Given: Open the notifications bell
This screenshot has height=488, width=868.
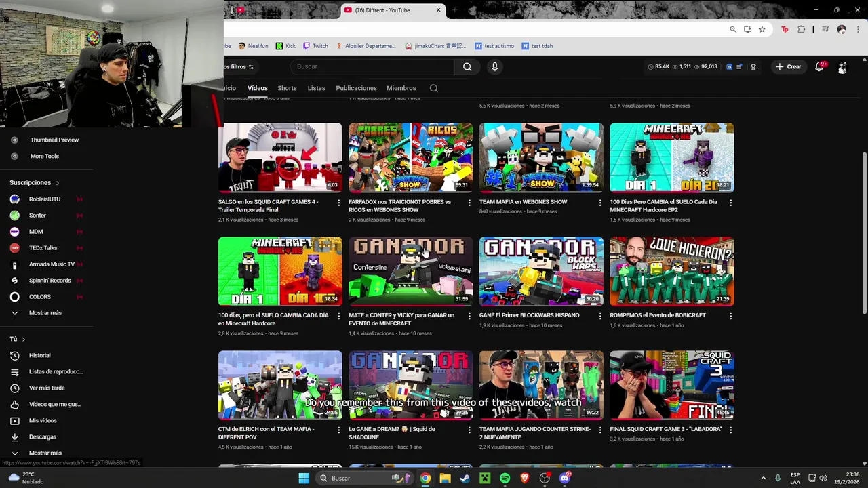Looking at the screenshot, I should tap(819, 66).
